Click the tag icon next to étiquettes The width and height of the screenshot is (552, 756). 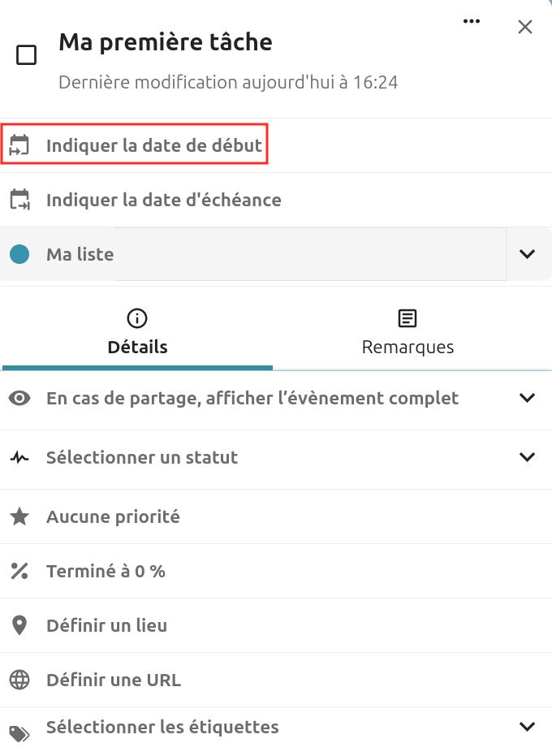tap(20, 728)
